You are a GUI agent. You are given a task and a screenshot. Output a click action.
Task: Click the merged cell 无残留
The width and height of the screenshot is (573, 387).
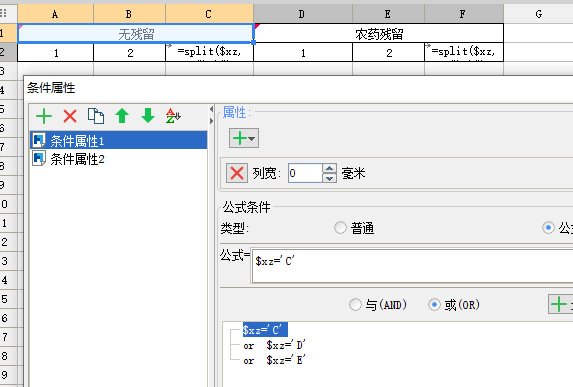(136, 34)
